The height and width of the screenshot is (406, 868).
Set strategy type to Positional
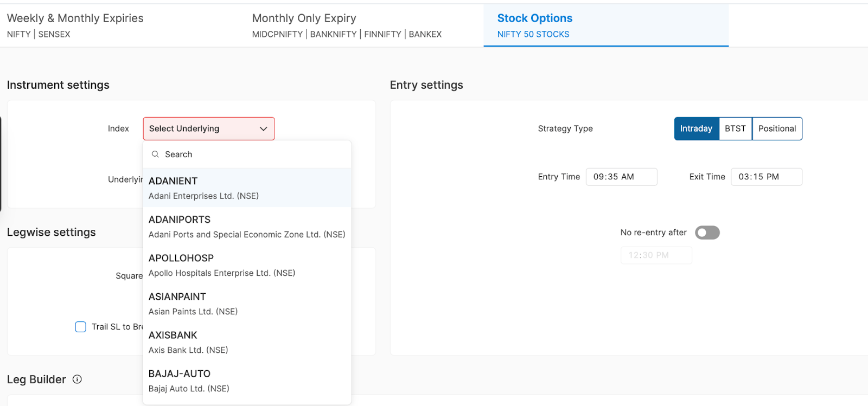pos(777,128)
